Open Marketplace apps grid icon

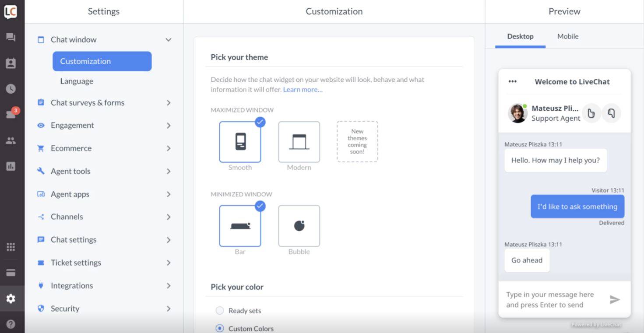point(11,247)
